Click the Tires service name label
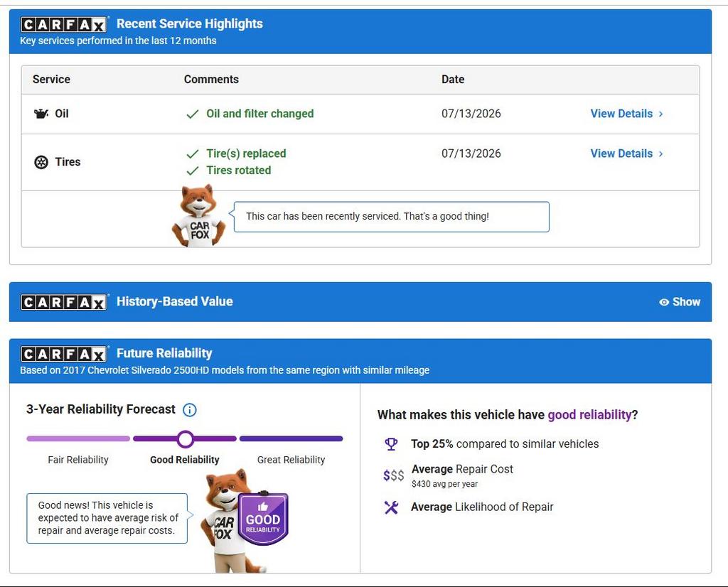 pos(68,162)
